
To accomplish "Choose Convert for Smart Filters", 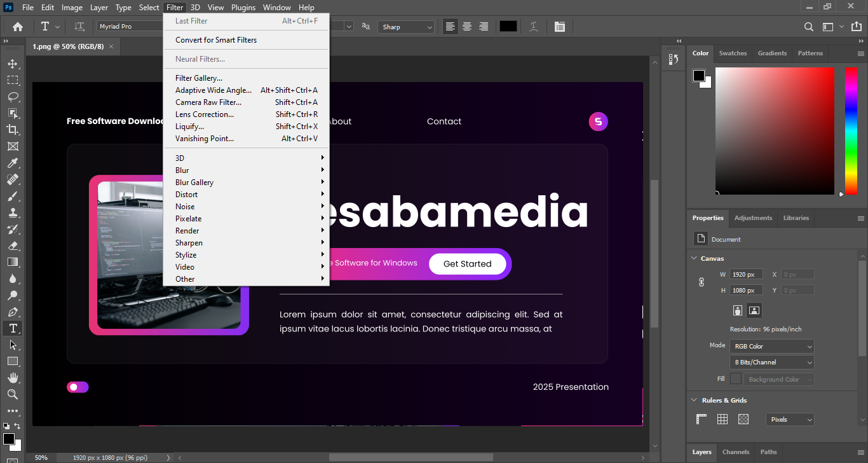I will point(216,40).
